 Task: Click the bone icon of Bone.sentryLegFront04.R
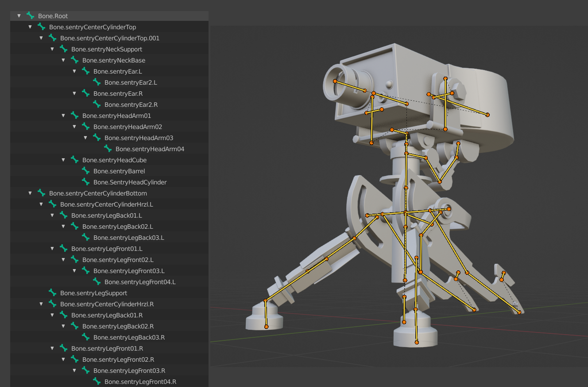[x=97, y=381]
